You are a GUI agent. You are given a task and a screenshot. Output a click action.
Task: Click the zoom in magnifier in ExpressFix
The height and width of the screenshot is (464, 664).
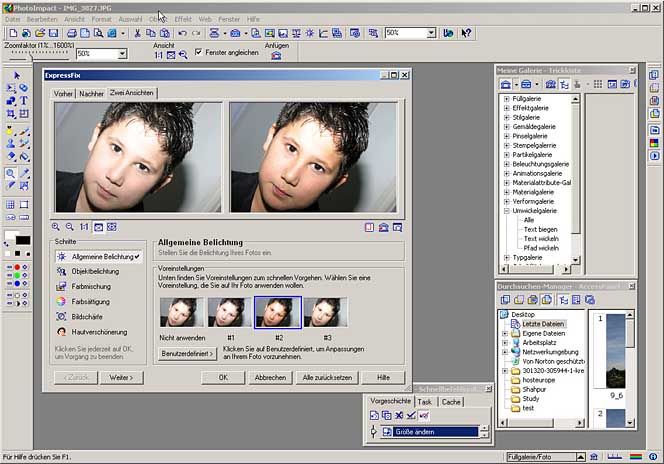pyautogui.click(x=57, y=227)
